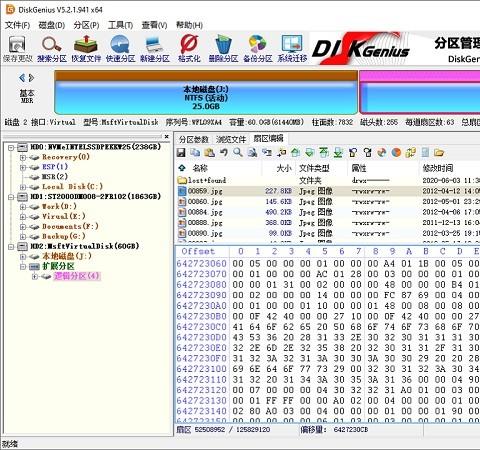
Task: Click the Delete Partition (删除分区) trash icon
Action: [223, 49]
